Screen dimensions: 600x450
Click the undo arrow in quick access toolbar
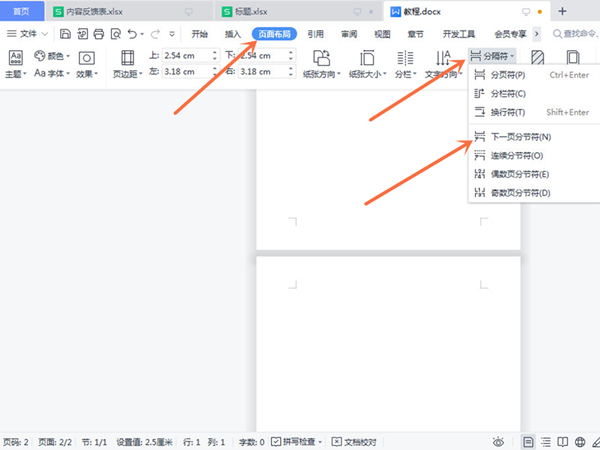click(x=133, y=34)
